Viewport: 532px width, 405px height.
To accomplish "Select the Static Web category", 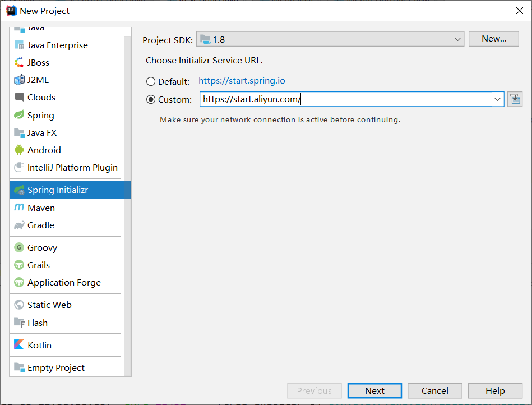I will [x=48, y=305].
